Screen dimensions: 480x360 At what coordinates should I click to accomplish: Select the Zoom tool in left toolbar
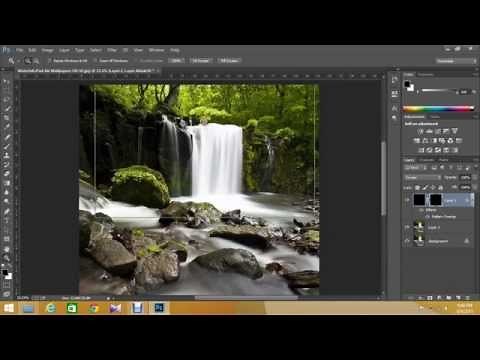pyautogui.click(x=6, y=258)
